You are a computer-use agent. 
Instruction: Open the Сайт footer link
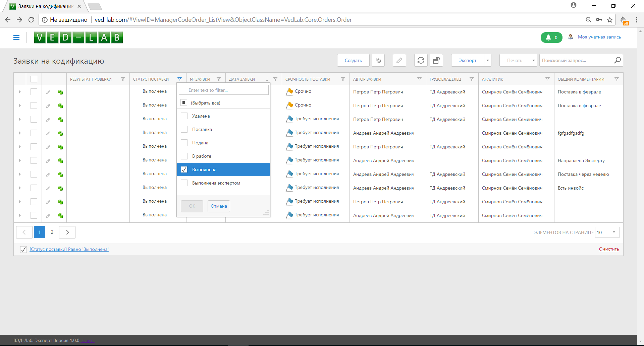pyautogui.click(x=88, y=340)
